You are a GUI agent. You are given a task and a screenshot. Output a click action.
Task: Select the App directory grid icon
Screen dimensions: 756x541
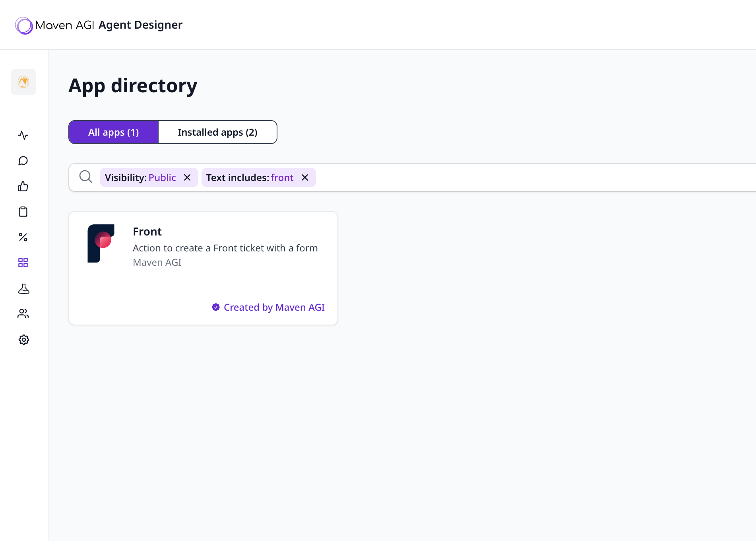point(23,263)
